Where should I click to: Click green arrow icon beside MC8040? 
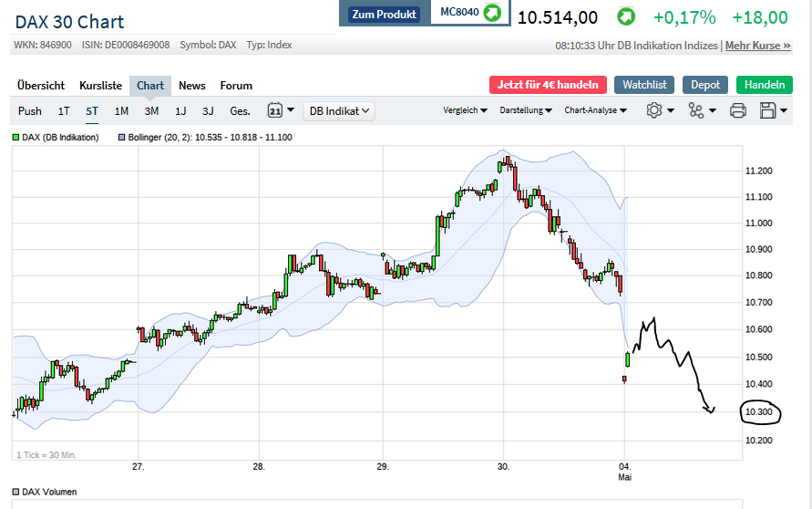click(x=492, y=14)
